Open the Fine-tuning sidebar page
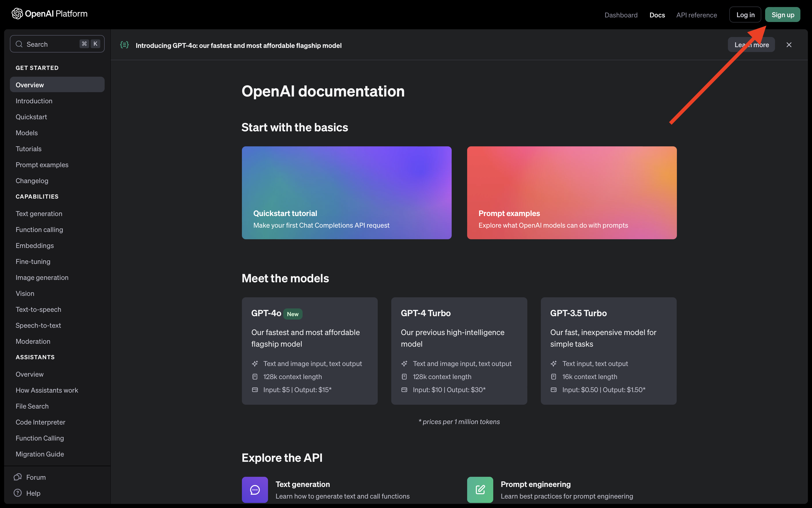Screen dimensions: 812x508 pos(57,261)
